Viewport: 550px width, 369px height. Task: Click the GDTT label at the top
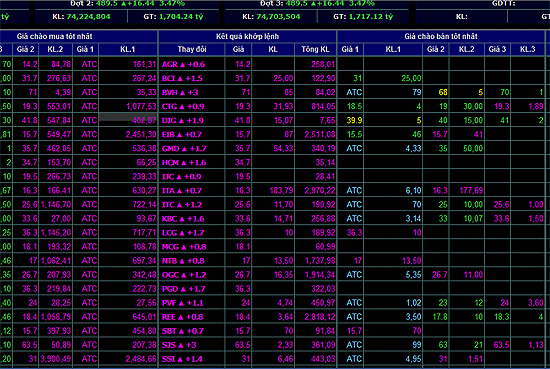coord(503,4)
